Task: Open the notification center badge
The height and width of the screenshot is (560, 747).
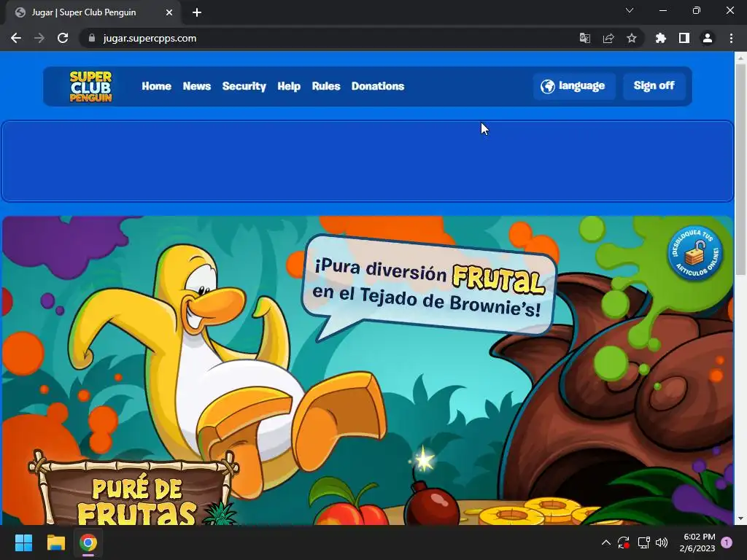Action: coord(727,542)
